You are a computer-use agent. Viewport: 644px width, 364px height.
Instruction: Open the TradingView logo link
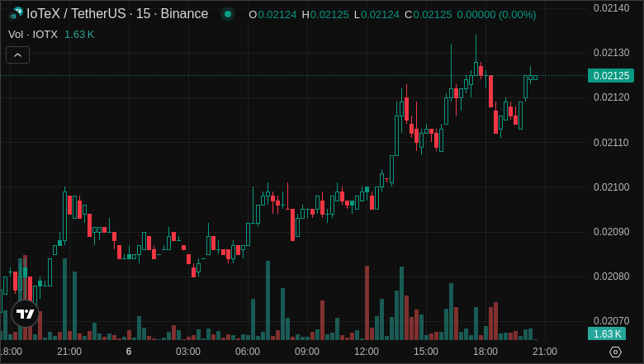pos(25,314)
